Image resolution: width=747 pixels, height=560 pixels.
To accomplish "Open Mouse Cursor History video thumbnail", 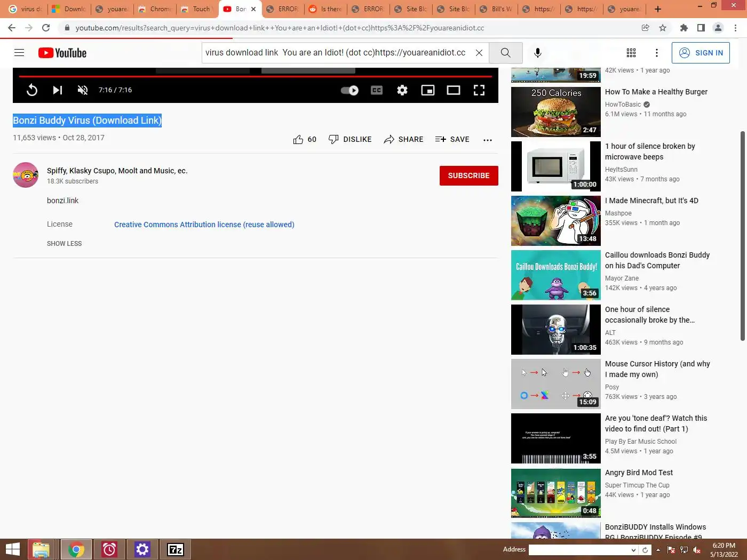I will click(x=556, y=384).
